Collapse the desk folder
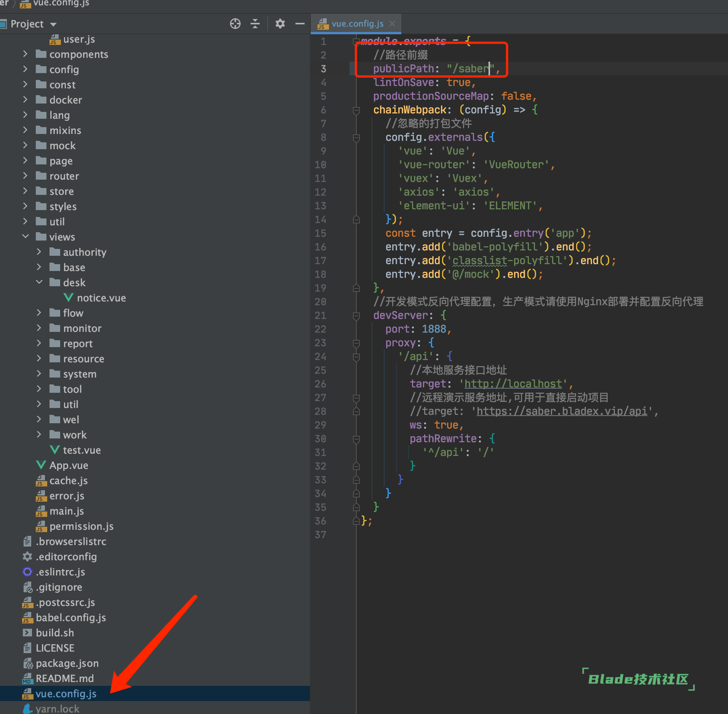The height and width of the screenshot is (714, 728). click(39, 282)
